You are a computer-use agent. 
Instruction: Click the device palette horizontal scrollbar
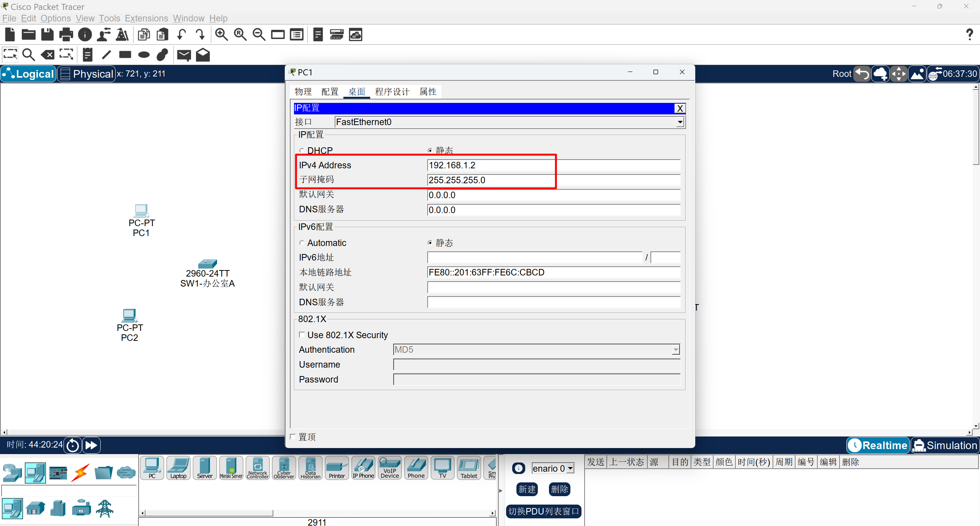point(209,513)
